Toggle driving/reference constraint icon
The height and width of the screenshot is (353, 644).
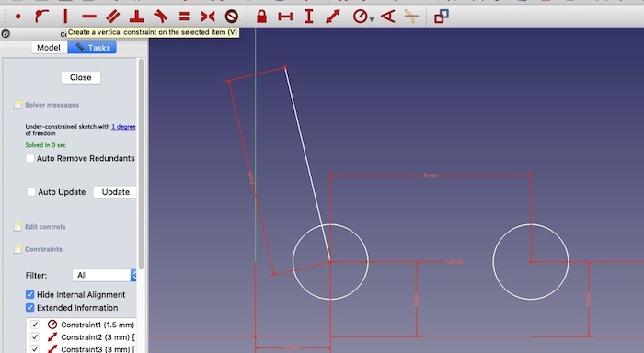(442, 17)
